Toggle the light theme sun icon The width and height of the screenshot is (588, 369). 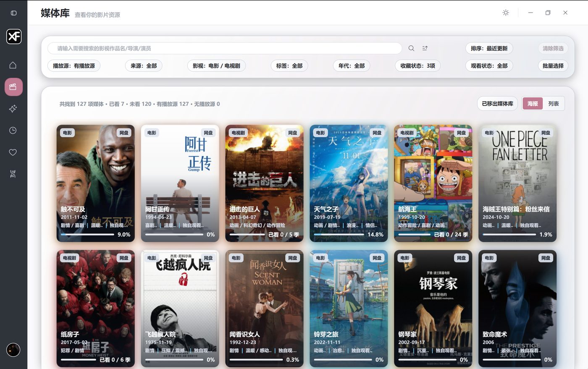506,13
